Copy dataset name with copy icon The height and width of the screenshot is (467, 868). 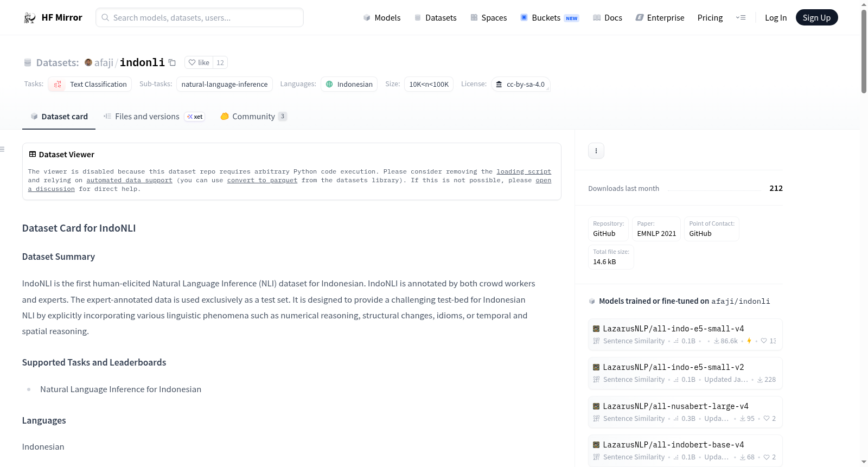(x=172, y=62)
